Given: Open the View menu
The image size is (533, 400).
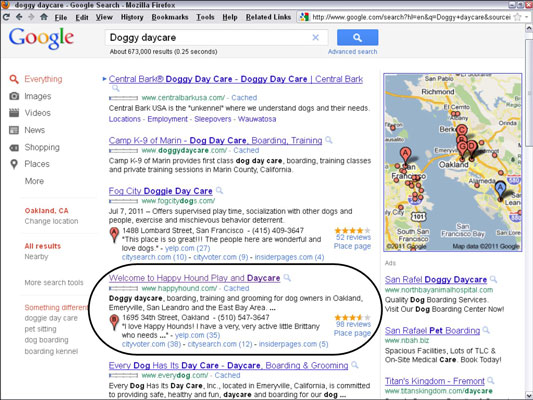Looking at the screenshot, I should [x=104, y=17].
